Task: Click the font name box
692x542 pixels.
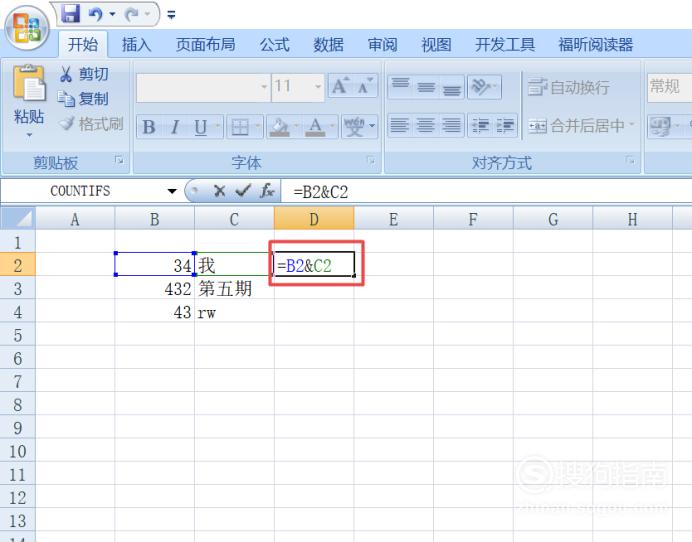Action: pyautogui.click(x=203, y=87)
